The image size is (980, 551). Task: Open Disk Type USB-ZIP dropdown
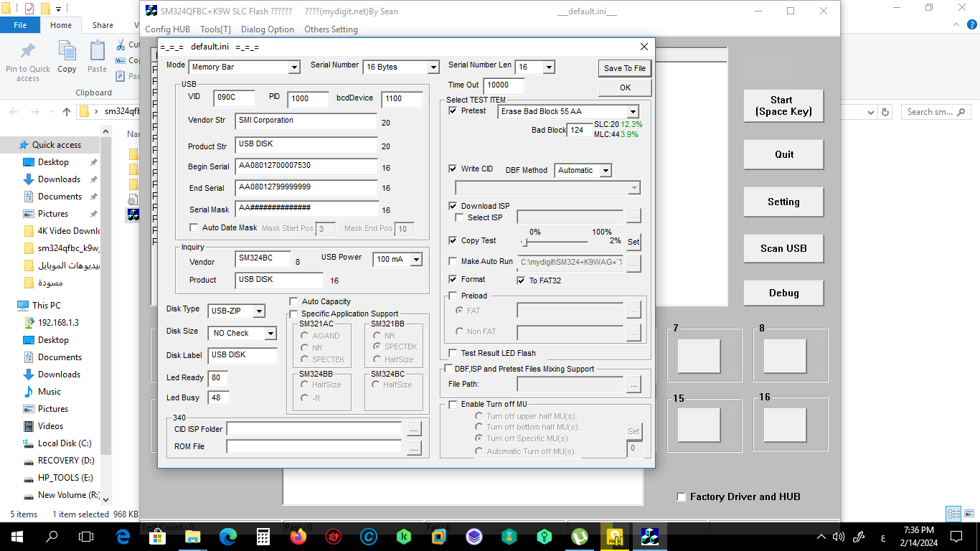click(x=259, y=311)
